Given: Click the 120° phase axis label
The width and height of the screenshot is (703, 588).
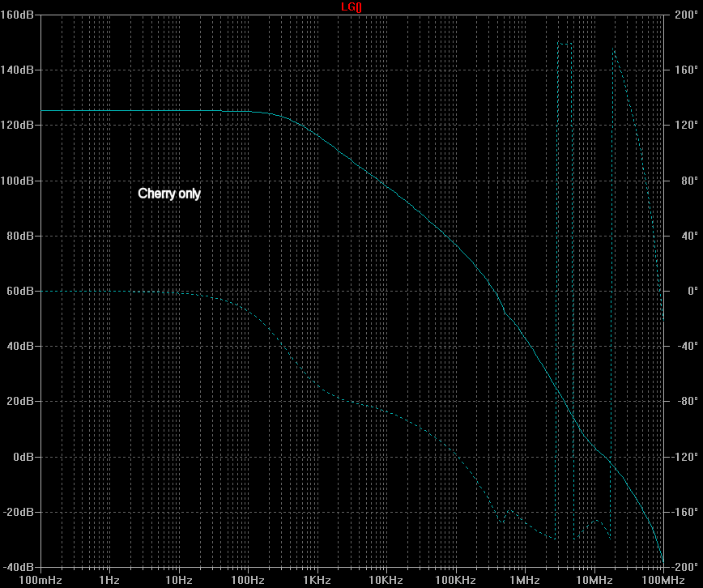Looking at the screenshot, I should click(x=687, y=126).
